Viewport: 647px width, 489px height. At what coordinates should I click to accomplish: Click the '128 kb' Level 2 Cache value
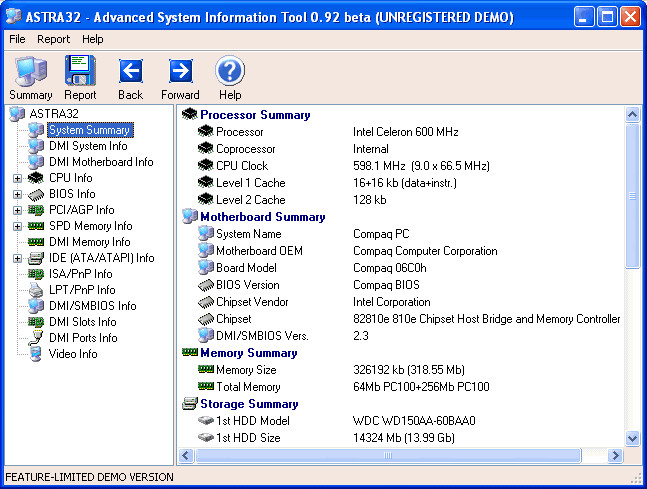370,200
